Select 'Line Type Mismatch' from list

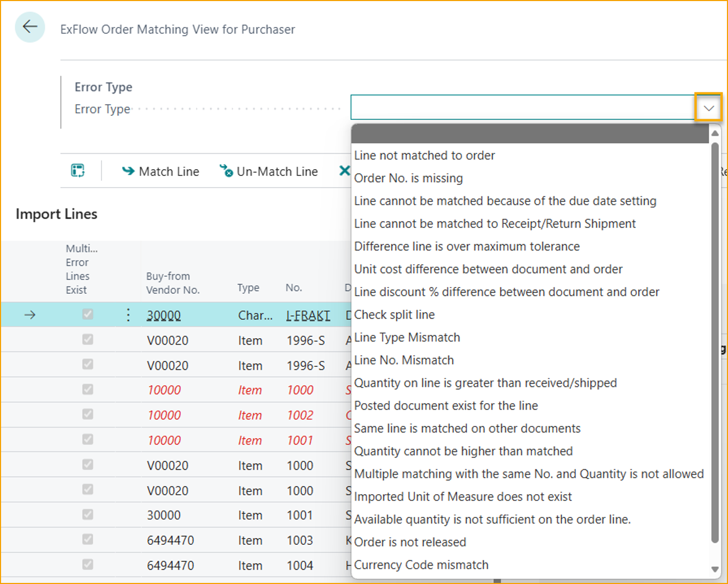407,338
